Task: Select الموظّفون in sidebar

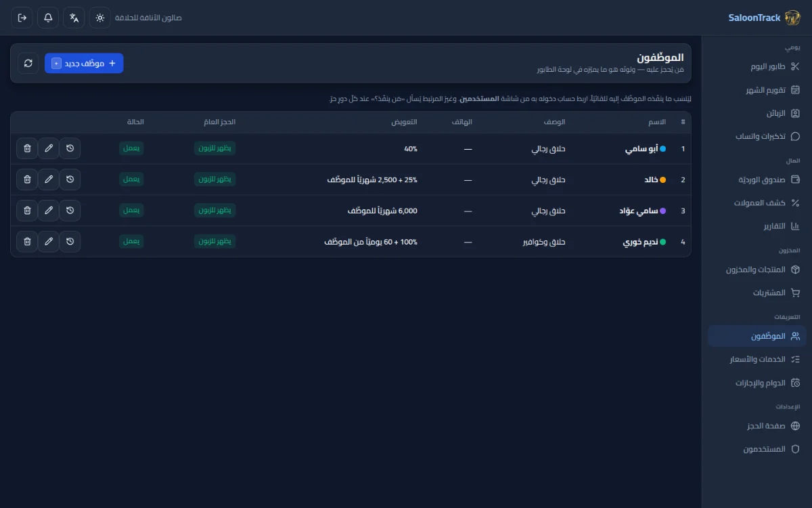Action: point(757,336)
